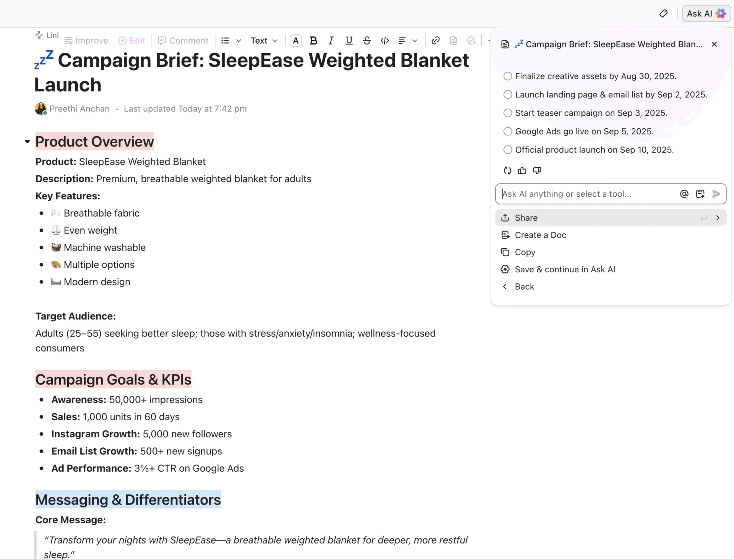Screen dimensions: 734x560
Task: Click the Ask AI button
Action: (x=706, y=14)
